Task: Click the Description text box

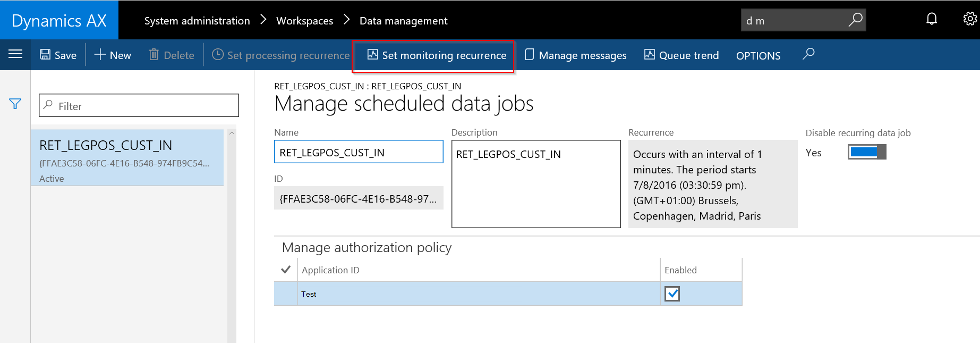Action: (536, 184)
